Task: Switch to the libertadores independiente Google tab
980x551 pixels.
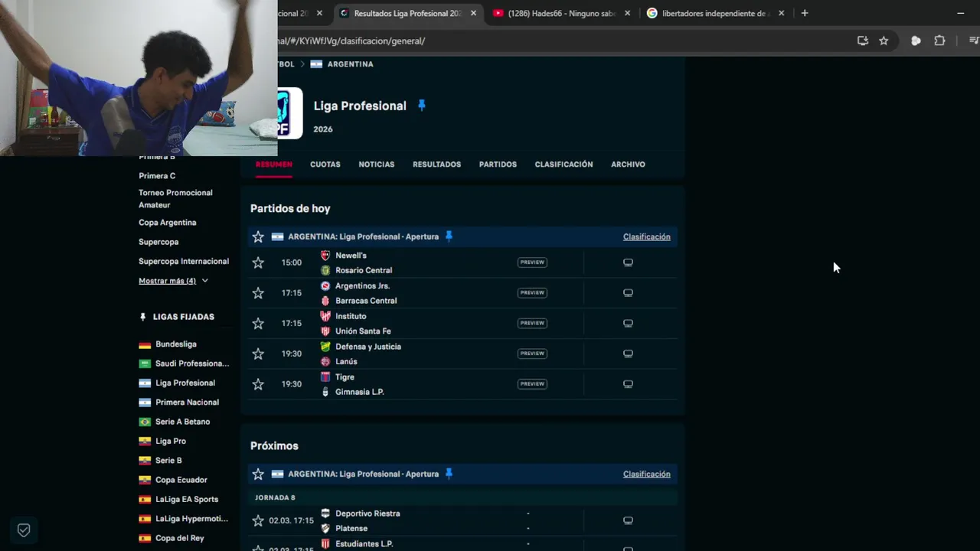Action: pos(714,13)
